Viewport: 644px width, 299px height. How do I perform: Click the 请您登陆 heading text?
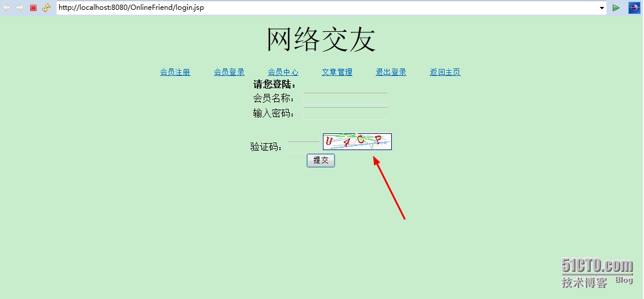pos(274,85)
